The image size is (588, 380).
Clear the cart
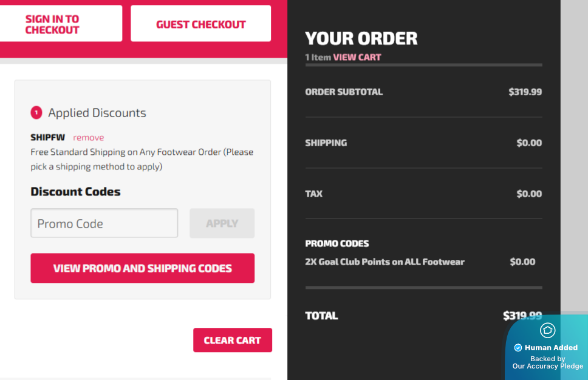click(x=232, y=341)
